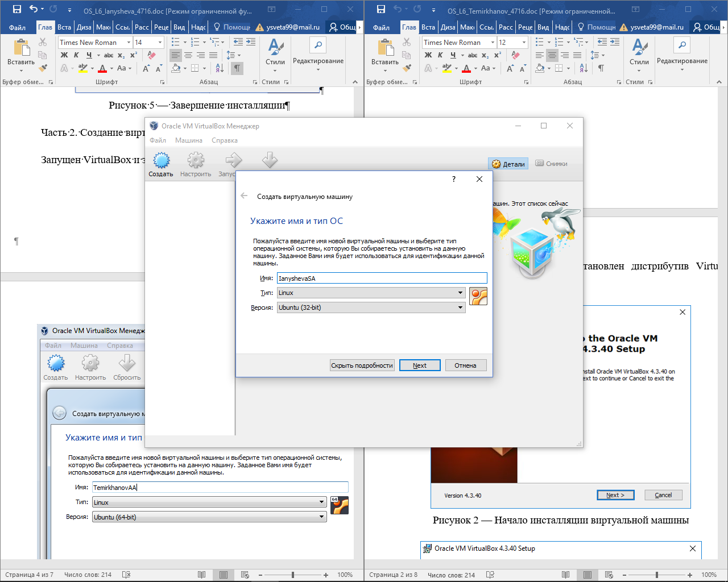The height and width of the screenshot is (582, 728).
Task: Increase indent in Temirkhanov Word window
Action: (x=615, y=42)
